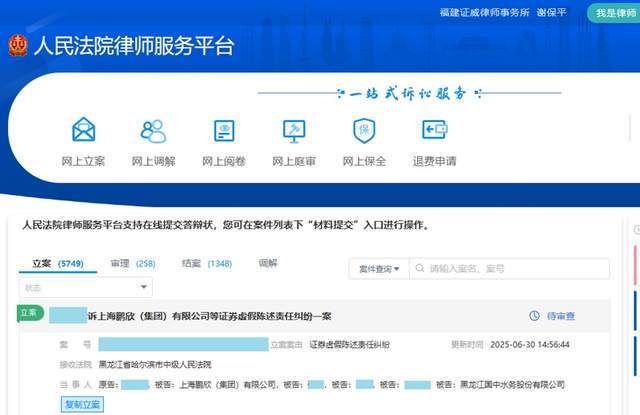This screenshot has width=640, height=415.
Task: Click the user name 谢保平
Action: (552, 13)
